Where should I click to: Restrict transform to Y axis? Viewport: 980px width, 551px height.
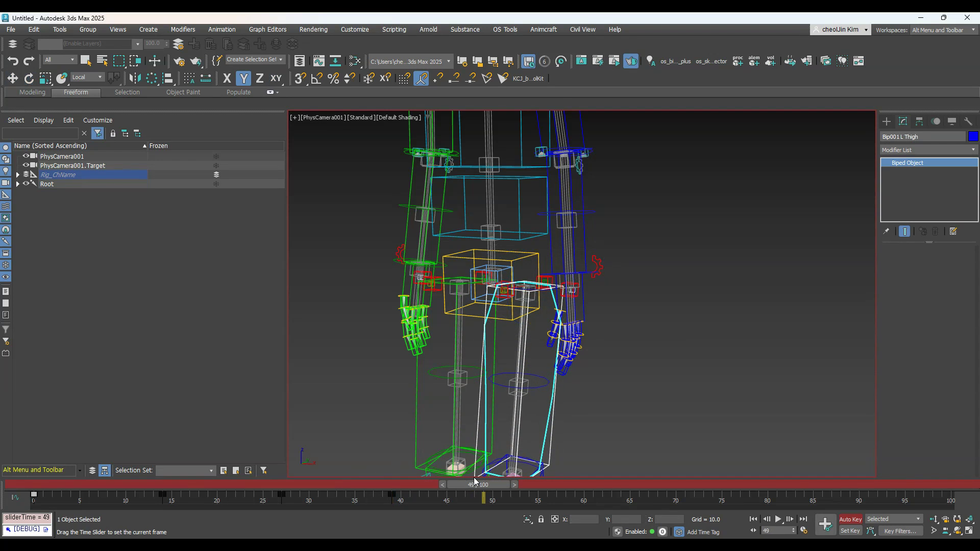point(244,79)
